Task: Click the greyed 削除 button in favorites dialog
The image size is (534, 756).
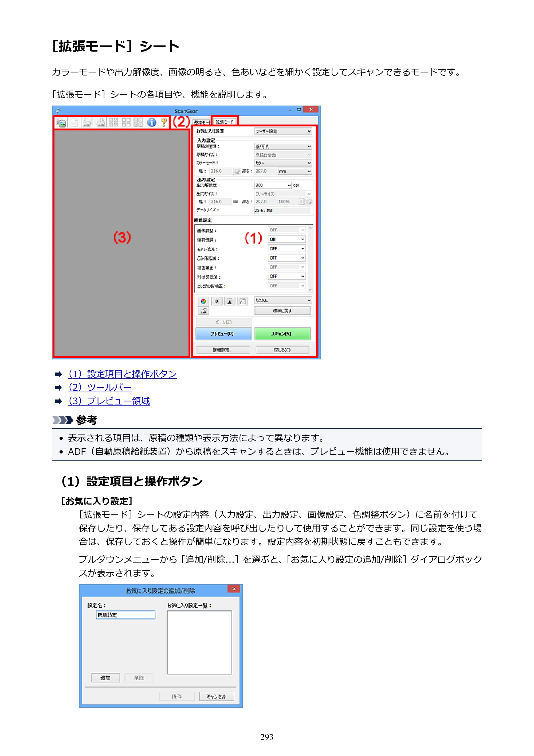Action: pyautogui.click(x=139, y=678)
